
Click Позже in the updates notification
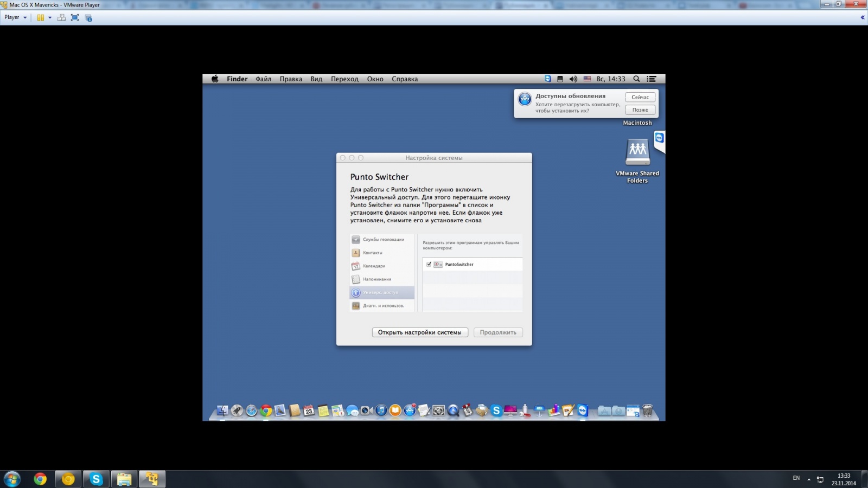(640, 110)
